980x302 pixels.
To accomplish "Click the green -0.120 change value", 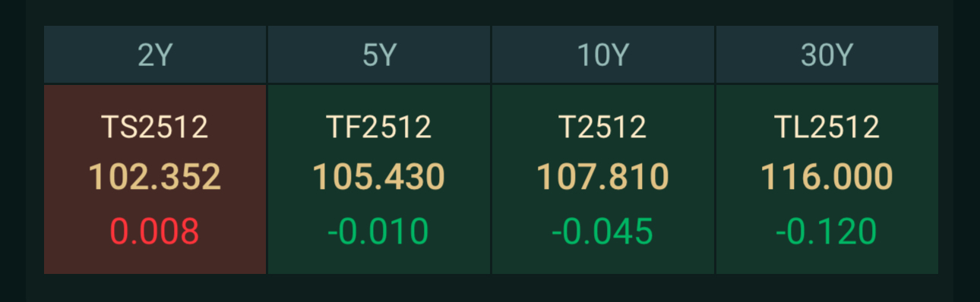I will (827, 231).
